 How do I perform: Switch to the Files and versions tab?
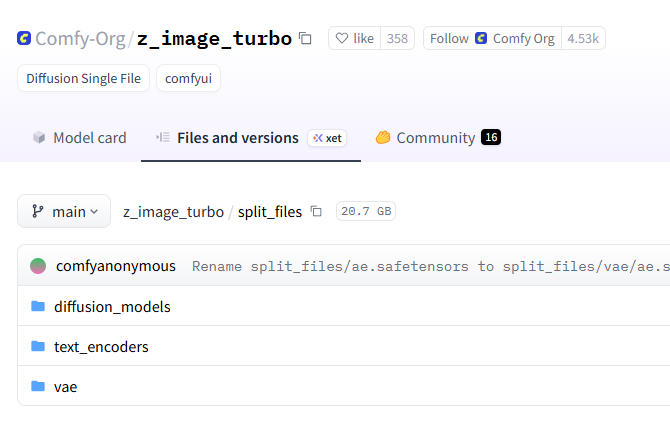[x=251, y=138]
